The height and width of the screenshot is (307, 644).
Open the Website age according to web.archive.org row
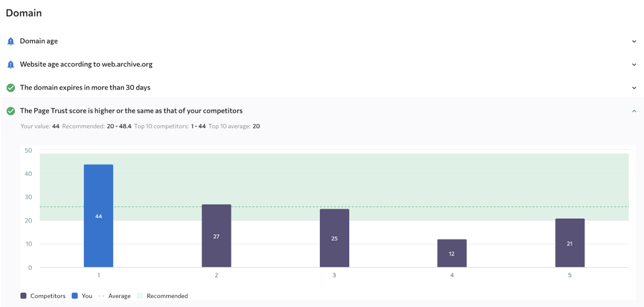pyautogui.click(x=86, y=65)
